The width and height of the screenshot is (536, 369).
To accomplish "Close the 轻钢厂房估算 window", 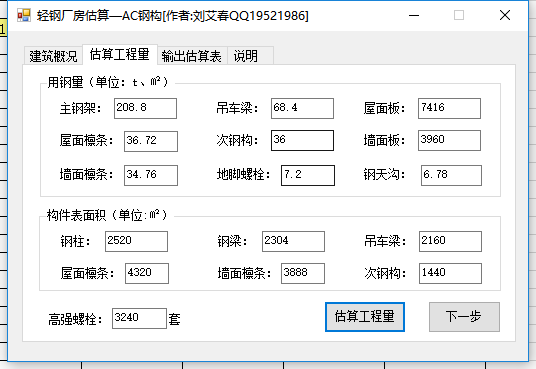I will coord(505,15).
